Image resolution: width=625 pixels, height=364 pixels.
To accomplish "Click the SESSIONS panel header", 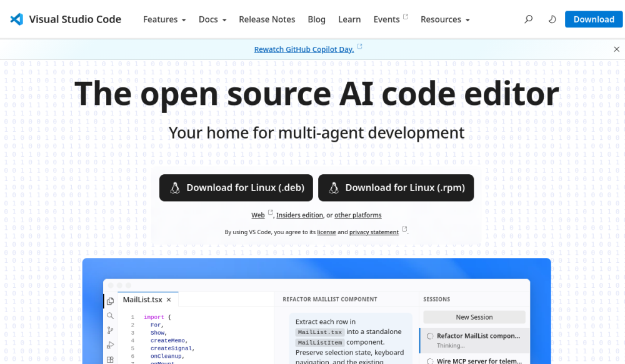I will tap(436, 299).
